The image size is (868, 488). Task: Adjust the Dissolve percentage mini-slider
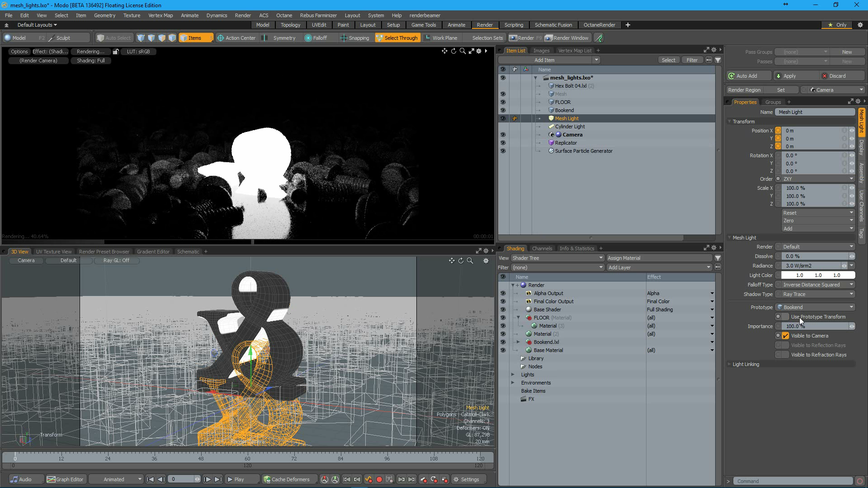pyautogui.click(x=853, y=256)
